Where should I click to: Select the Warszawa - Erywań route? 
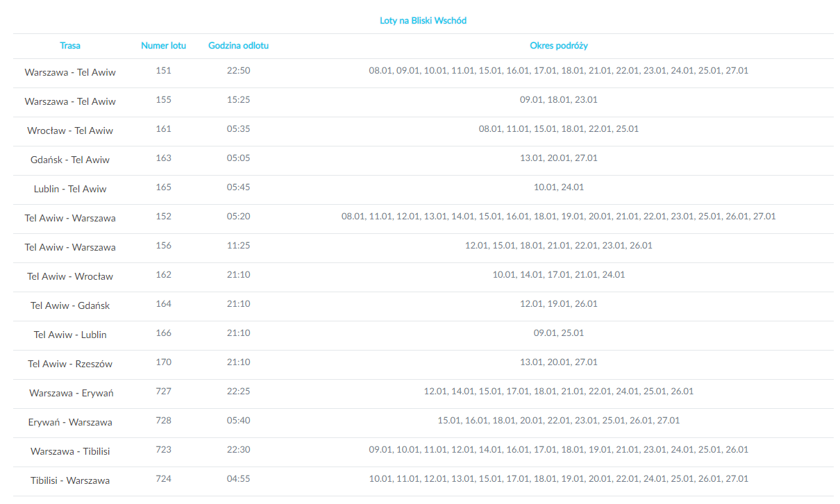tap(72, 393)
